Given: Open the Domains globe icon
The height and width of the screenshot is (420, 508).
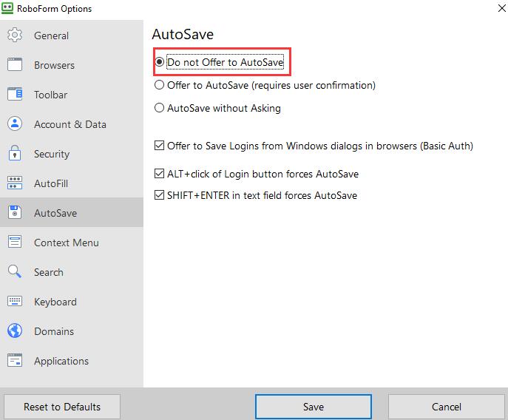Looking at the screenshot, I should (15, 331).
